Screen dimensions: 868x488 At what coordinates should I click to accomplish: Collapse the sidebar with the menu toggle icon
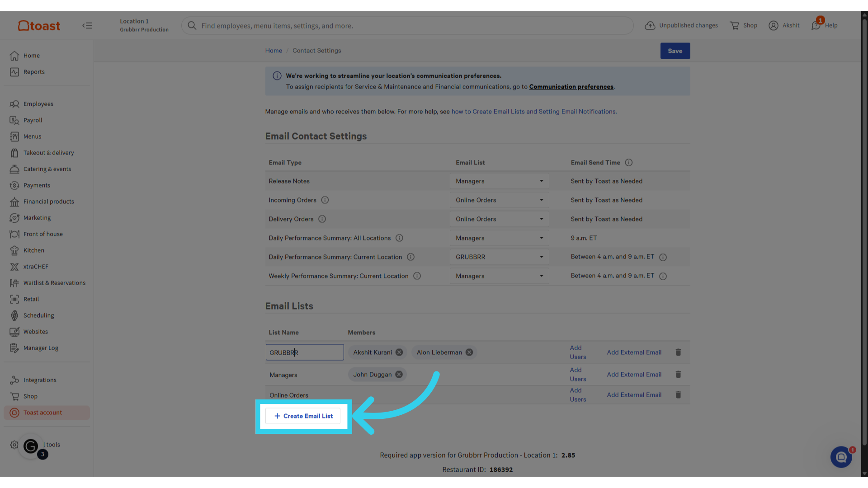click(x=87, y=26)
